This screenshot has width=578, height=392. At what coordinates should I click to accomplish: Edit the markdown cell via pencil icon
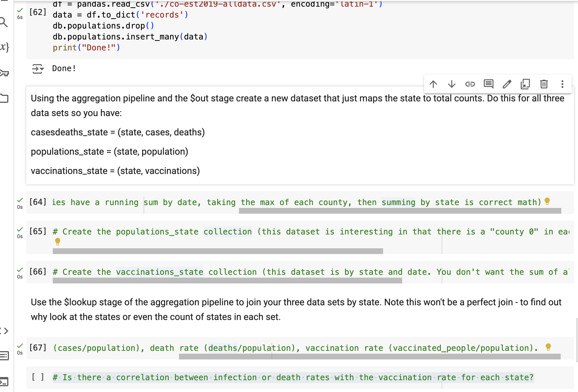pos(507,84)
